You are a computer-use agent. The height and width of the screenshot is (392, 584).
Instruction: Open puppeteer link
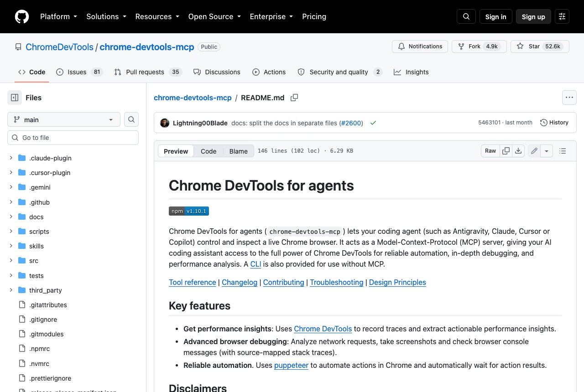coord(292,365)
